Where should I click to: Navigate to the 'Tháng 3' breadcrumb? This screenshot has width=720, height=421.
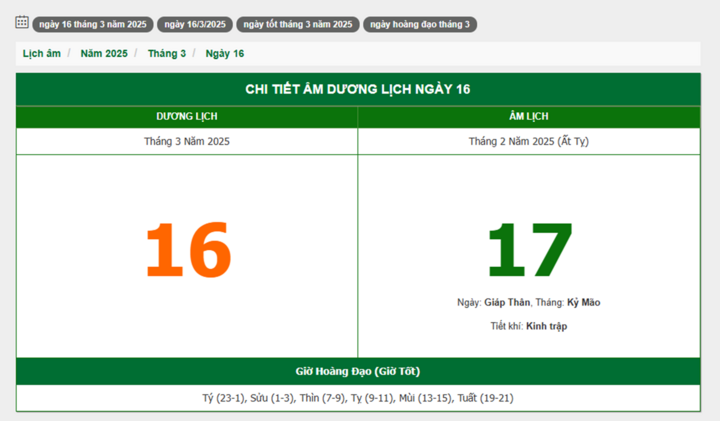167,54
